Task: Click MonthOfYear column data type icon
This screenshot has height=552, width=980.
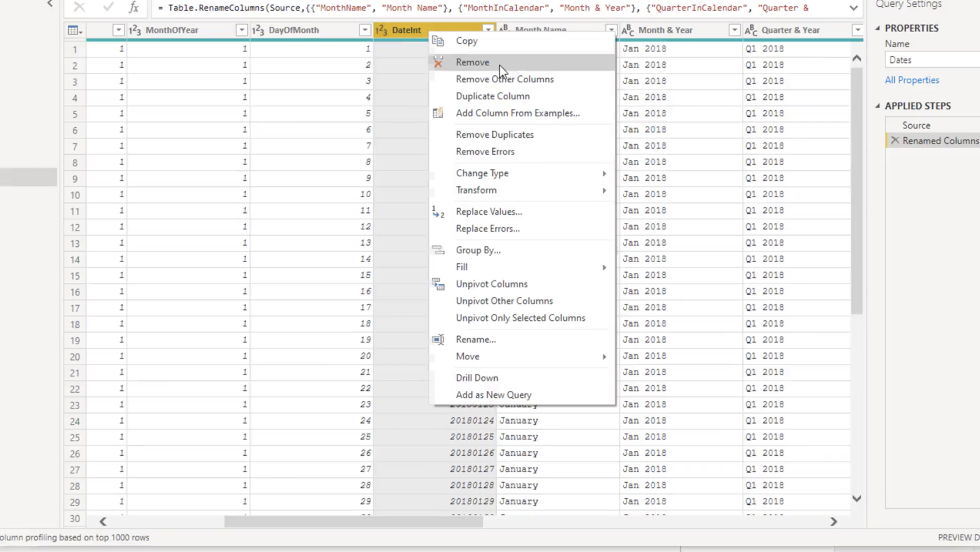Action: (135, 30)
